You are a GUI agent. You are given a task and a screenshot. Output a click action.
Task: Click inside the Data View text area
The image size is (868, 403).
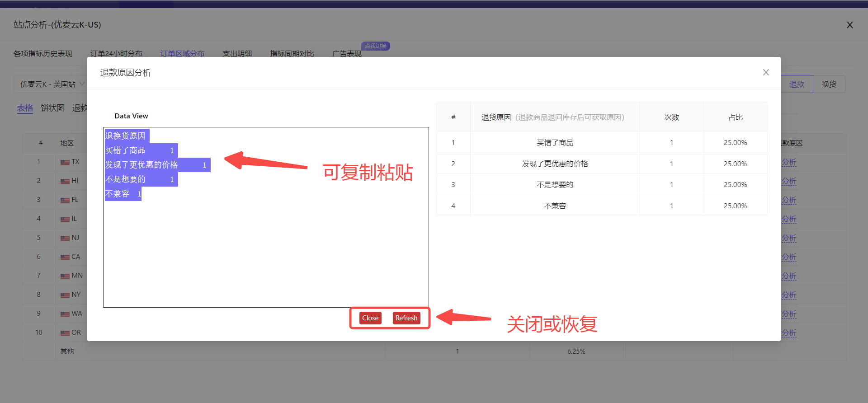coord(266,217)
